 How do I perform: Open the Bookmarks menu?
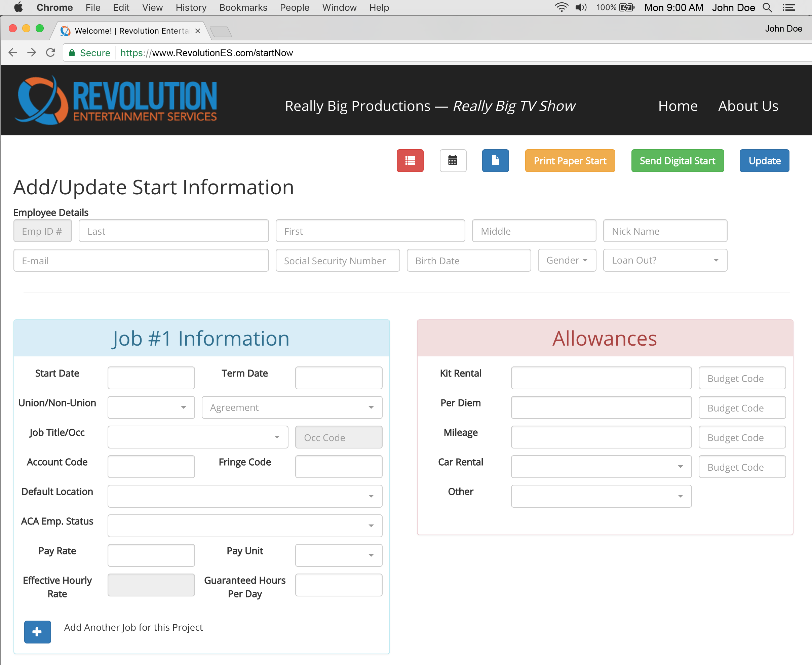point(243,7)
